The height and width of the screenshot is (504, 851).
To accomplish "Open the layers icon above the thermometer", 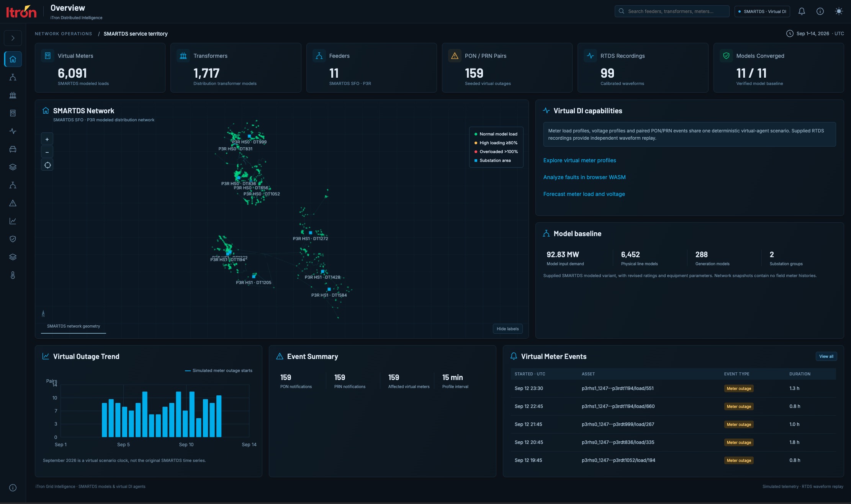I will tap(13, 257).
